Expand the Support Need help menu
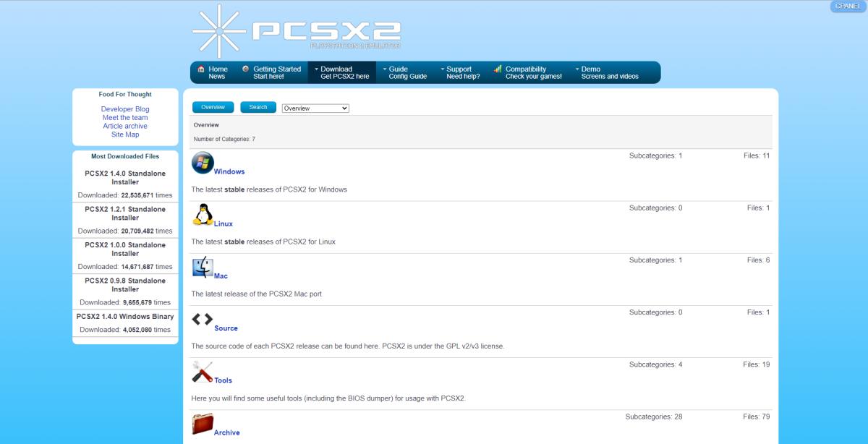 [x=460, y=72]
